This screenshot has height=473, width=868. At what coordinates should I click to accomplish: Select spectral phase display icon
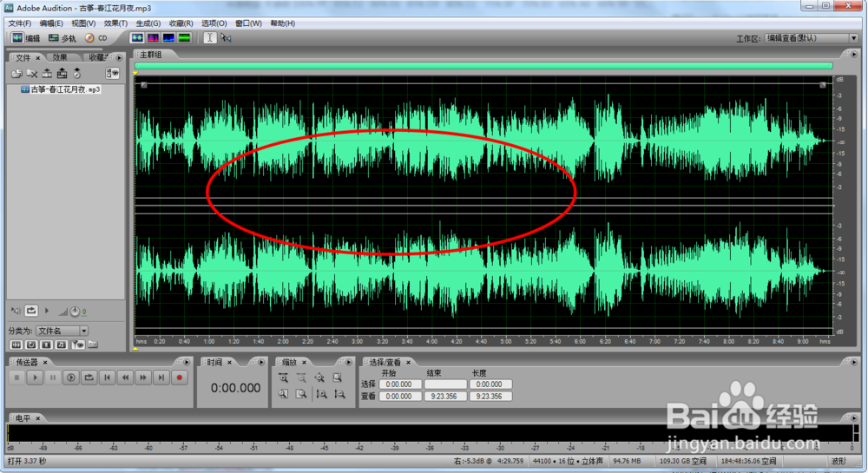(184, 37)
